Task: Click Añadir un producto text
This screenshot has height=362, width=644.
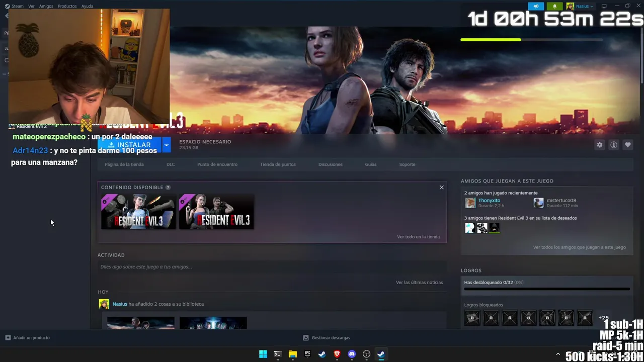Action: tap(31, 338)
